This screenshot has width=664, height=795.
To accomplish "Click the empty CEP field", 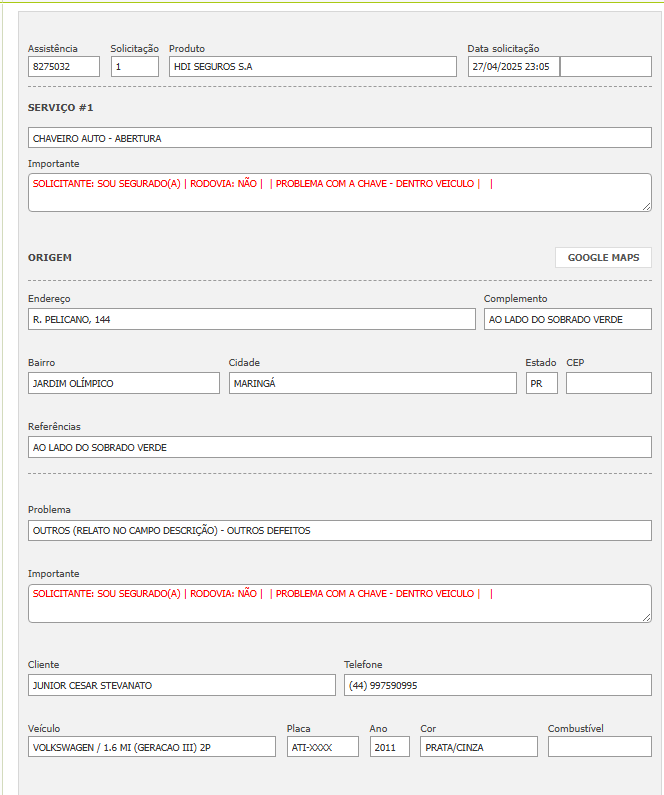I will coord(608,383).
